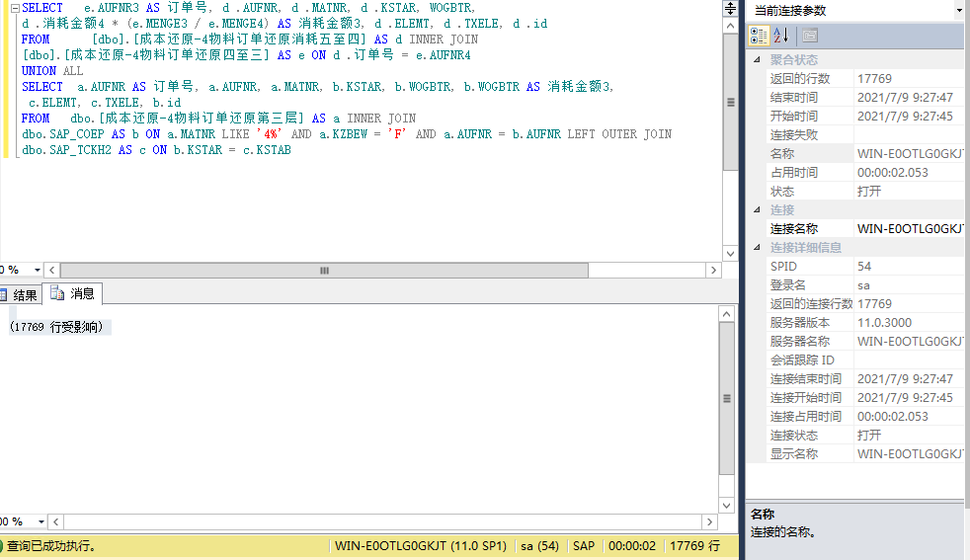Click the dbo.SAP_TCKH2 table name in query
Viewport: 970px width, 560px height.
tap(66, 150)
